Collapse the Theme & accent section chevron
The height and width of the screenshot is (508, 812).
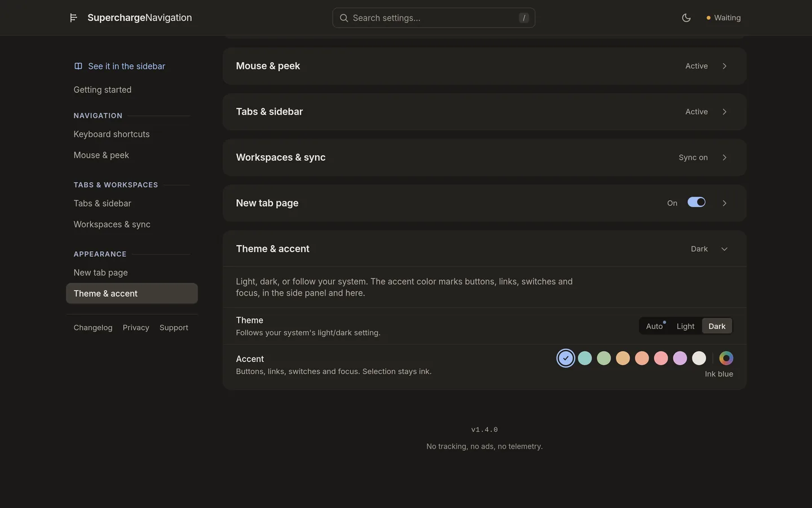725,249
